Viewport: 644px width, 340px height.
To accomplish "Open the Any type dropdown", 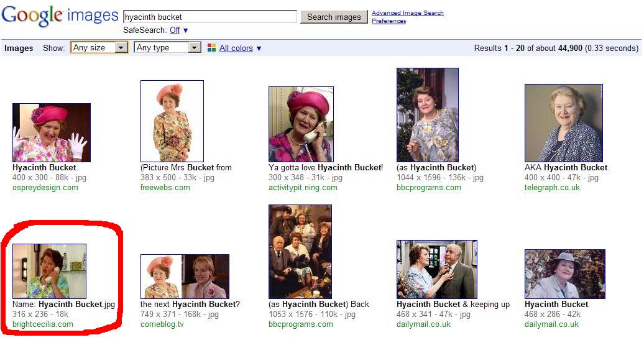I will coord(167,48).
